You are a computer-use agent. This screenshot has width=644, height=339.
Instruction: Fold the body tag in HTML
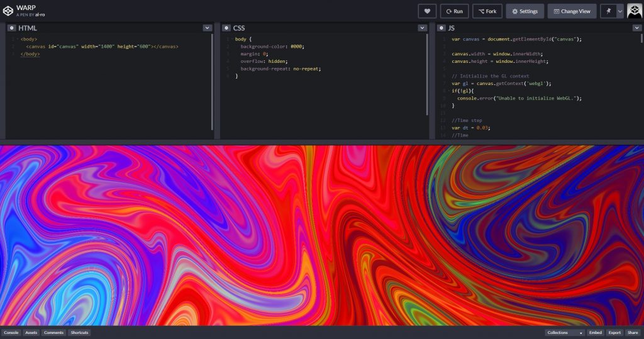[17, 39]
